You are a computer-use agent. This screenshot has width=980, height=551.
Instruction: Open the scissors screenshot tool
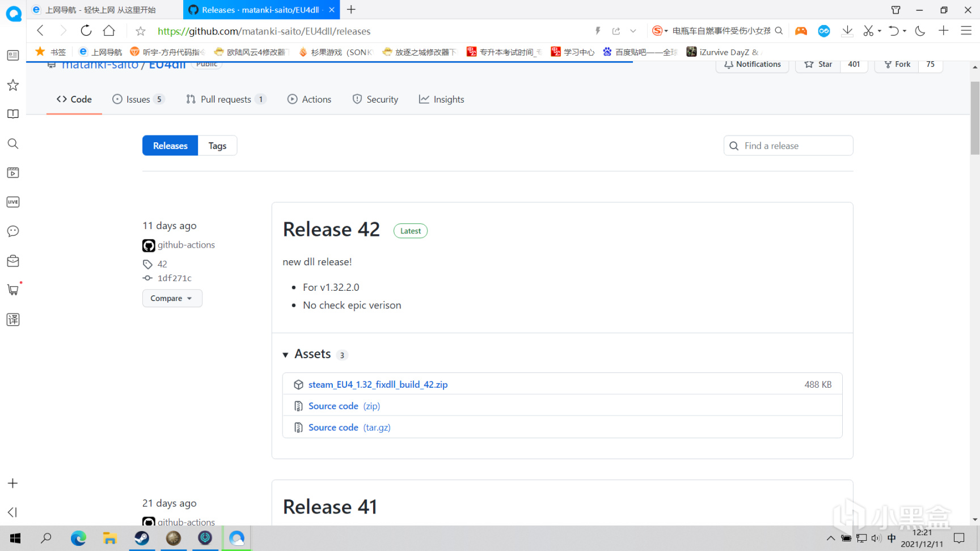point(868,31)
